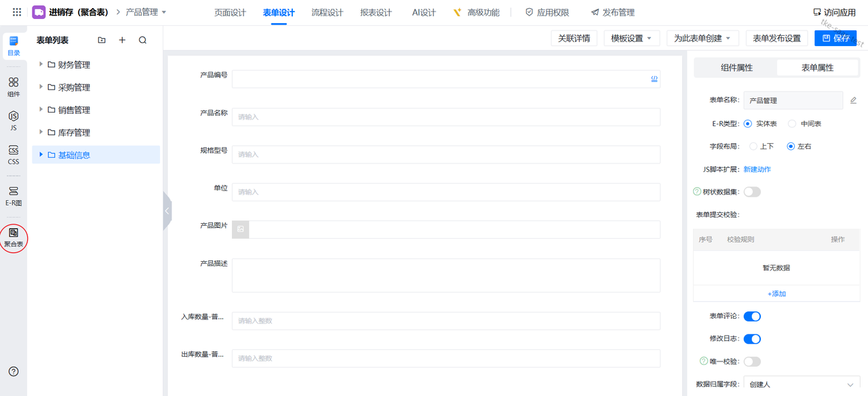Expand the 财务管理 folder
The image size is (868, 396).
click(x=41, y=65)
